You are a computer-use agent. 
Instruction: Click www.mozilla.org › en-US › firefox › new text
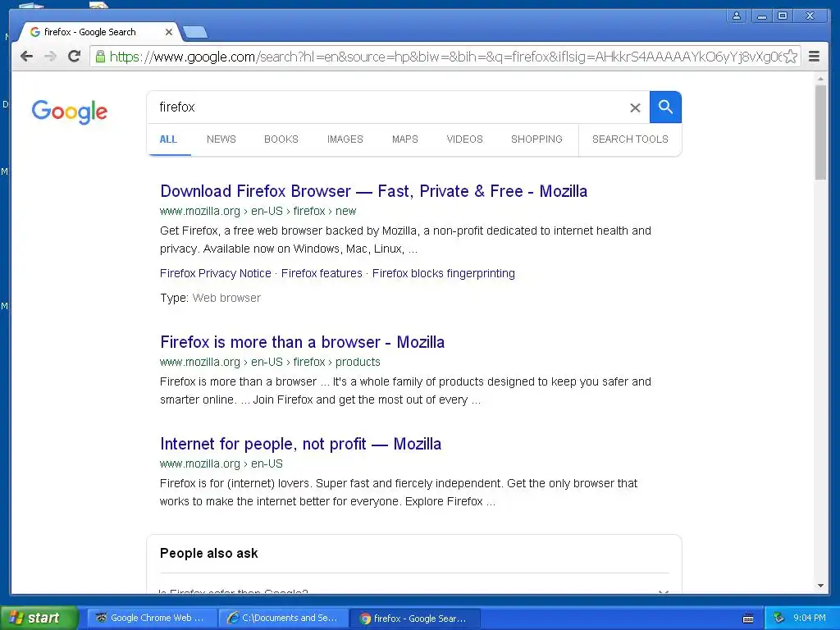(x=258, y=211)
